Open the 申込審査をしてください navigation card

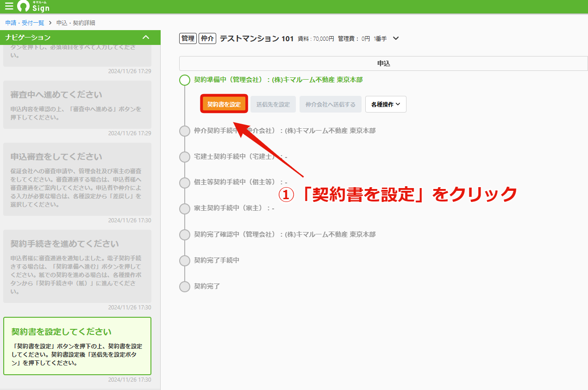[77, 179]
